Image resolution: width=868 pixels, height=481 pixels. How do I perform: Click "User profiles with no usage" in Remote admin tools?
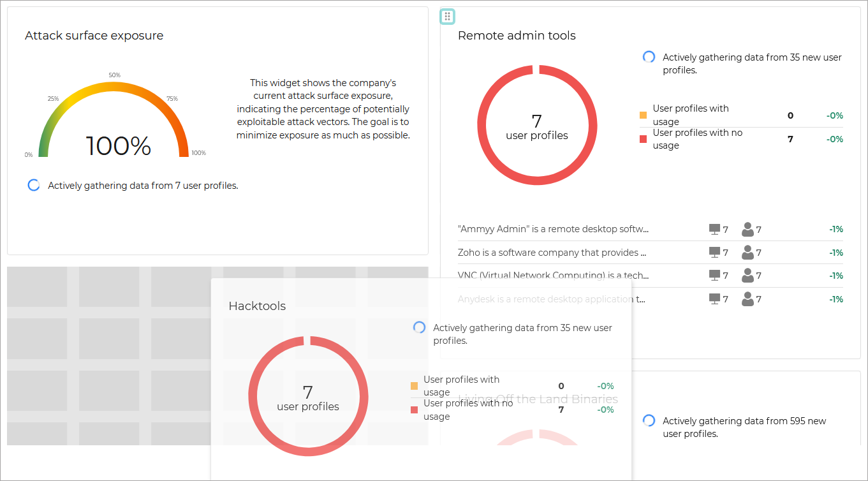pyautogui.click(x=698, y=139)
